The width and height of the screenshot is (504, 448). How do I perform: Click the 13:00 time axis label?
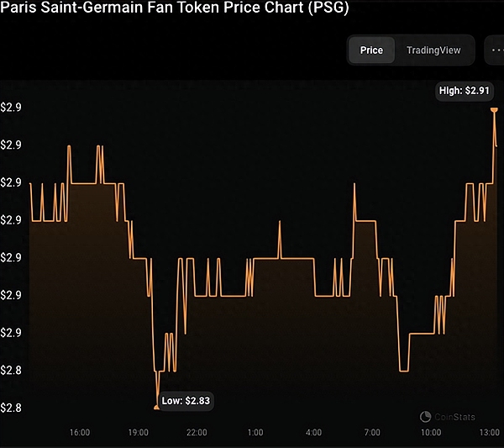[x=488, y=432]
